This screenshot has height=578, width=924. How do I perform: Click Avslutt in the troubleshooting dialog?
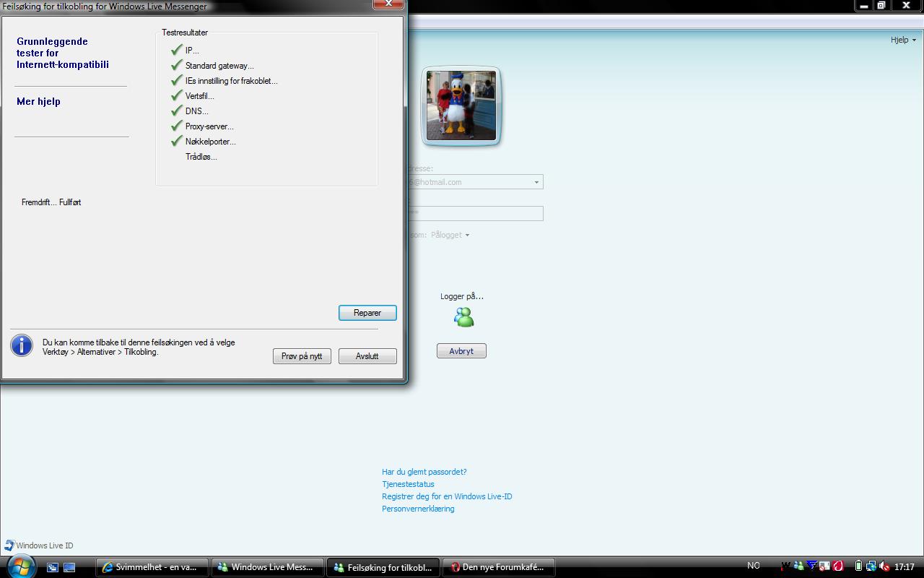click(x=367, y=356)
